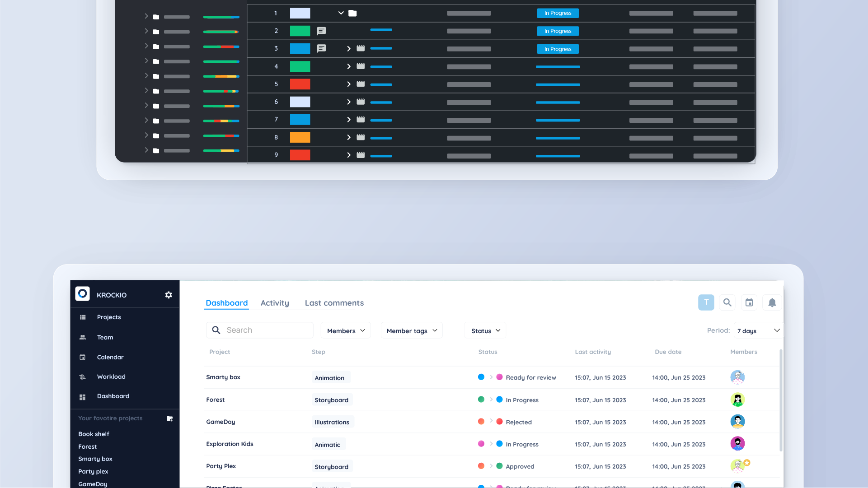Open the calendar icon in the header
The height and width of the screenshot is (488, 868).
tap(749, 302)
